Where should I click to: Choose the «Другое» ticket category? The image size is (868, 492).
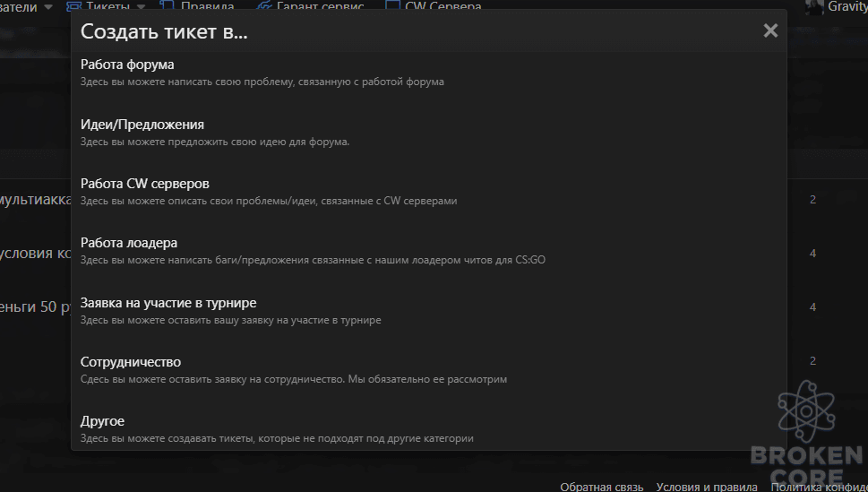pyautogui.click(x=102, y=421)
